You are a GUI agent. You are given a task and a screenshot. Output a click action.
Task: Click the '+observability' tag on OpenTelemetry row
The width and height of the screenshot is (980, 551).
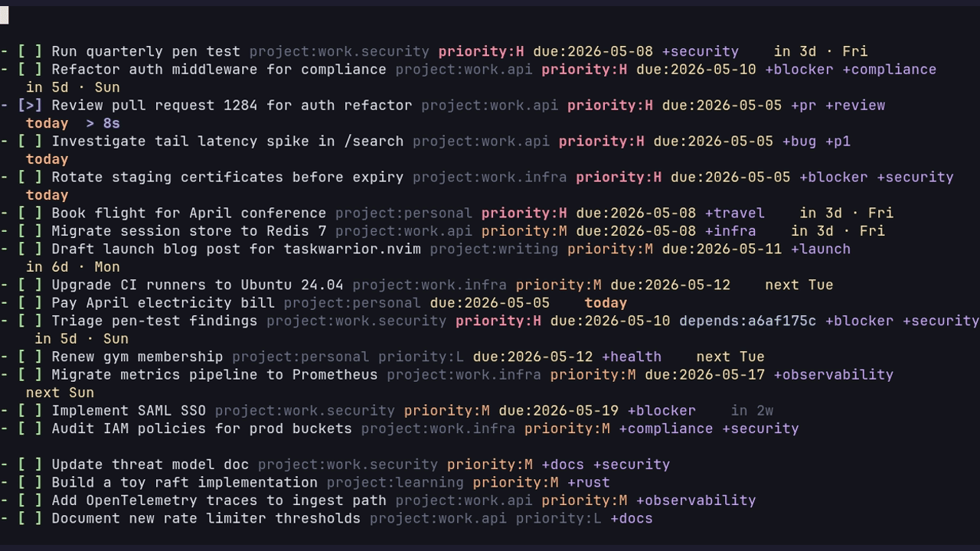coord(696,500)
